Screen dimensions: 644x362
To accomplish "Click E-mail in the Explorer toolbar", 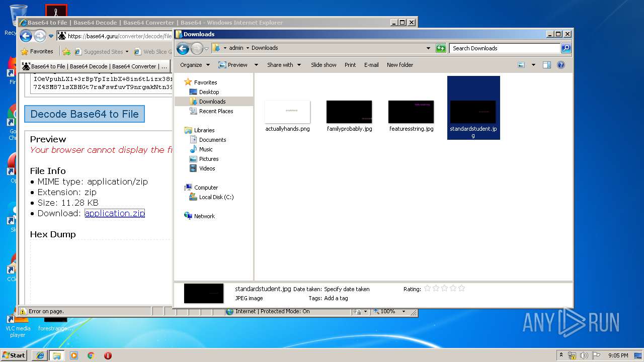I will [371, 65].
